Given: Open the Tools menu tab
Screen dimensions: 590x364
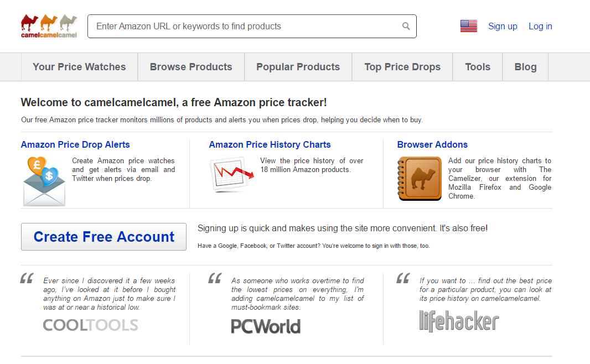Looking at the screenshot, I should coord(478,67).
